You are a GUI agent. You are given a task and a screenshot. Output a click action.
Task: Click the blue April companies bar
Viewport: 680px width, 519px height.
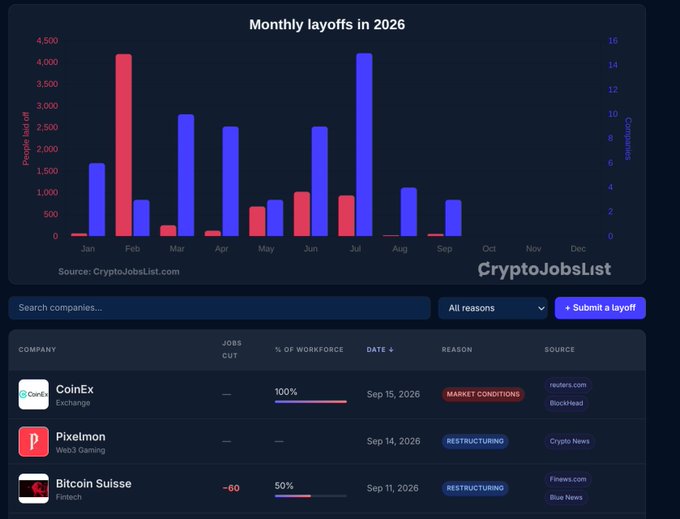[x=231, y=182]
